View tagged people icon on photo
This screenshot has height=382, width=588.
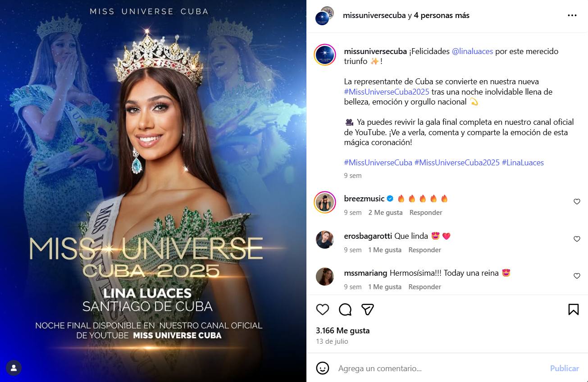coord(14,368)
